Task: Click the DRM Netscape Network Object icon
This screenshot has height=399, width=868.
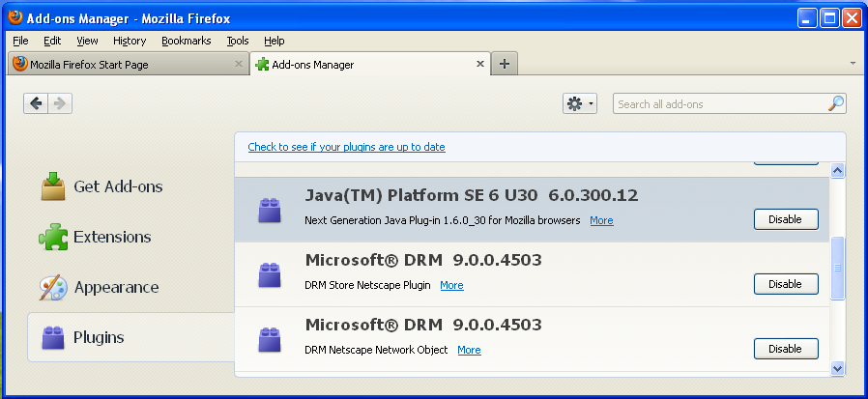Action: [x=270, y=340]
